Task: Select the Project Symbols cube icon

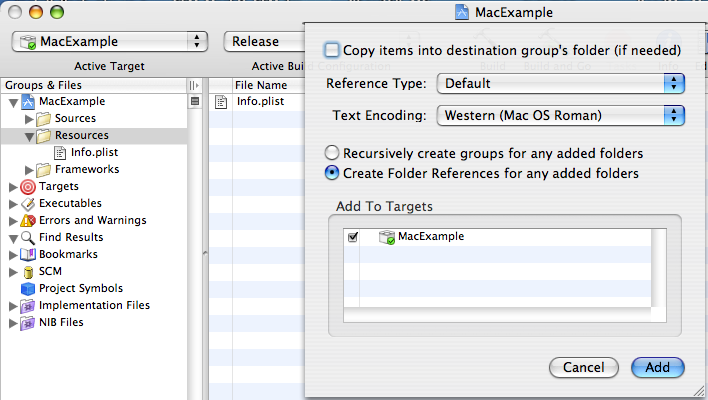Action: click(28, 289)
